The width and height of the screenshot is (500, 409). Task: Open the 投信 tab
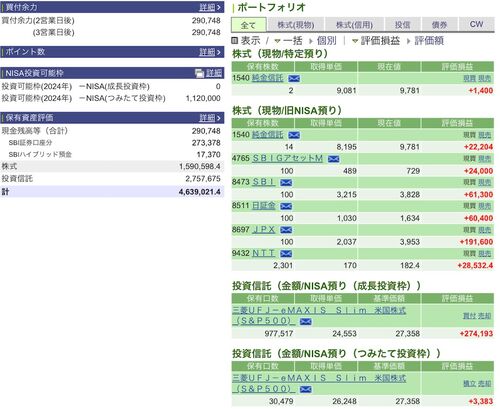coord(403,25)
